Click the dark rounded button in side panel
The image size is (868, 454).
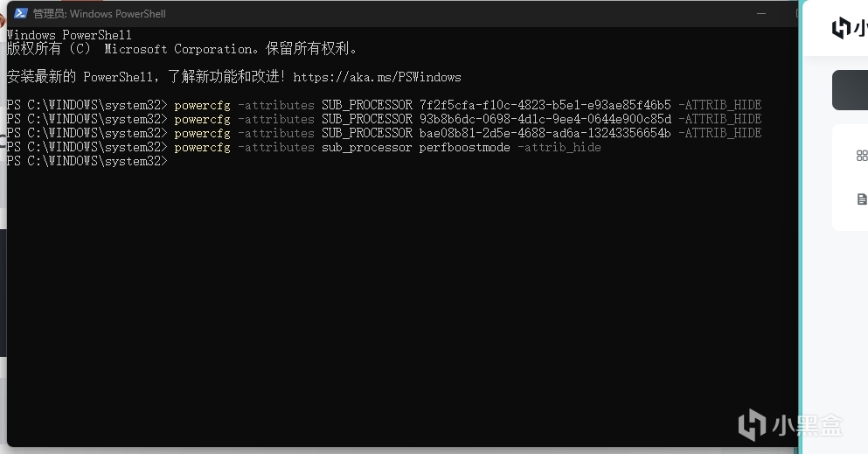coord(851,90)
